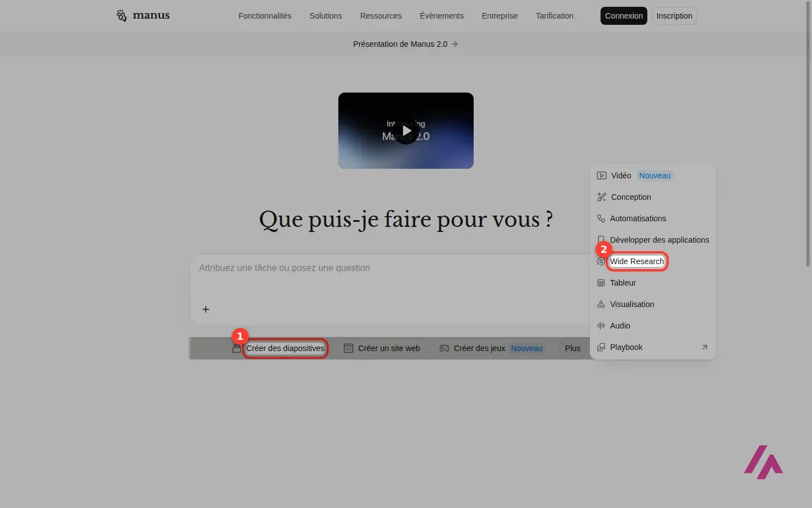This screenshot has width=812, height=508.
Task: Click the Vidéo play icon in menu
Action: point(602,176)
